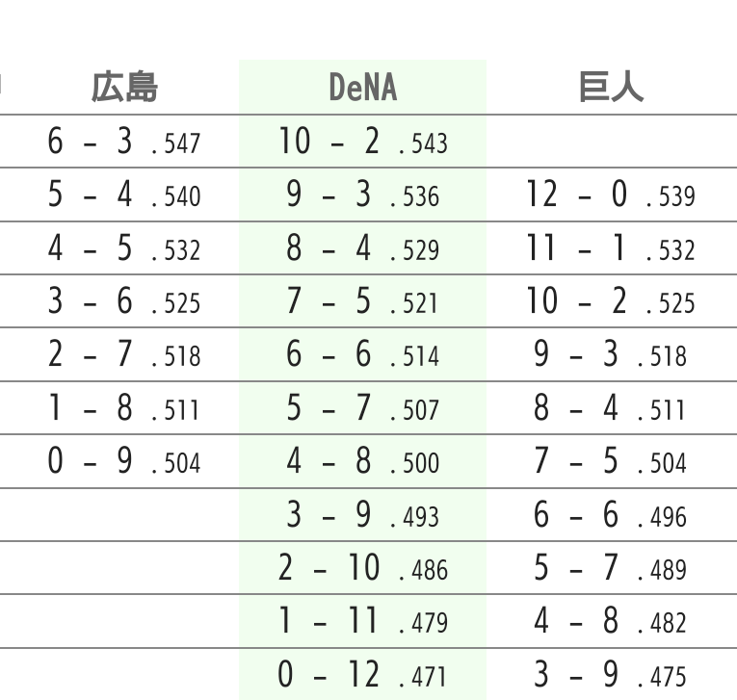This screenshot has height=700, width=737.
Task: Choose the DeNA 2 - 10 .486 record
Action: coord(363,568)
